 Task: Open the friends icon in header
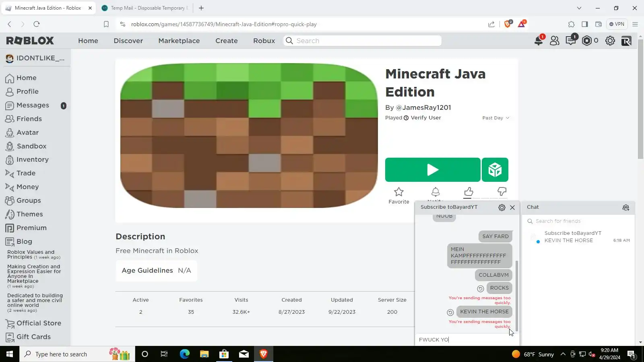[555, 41]
